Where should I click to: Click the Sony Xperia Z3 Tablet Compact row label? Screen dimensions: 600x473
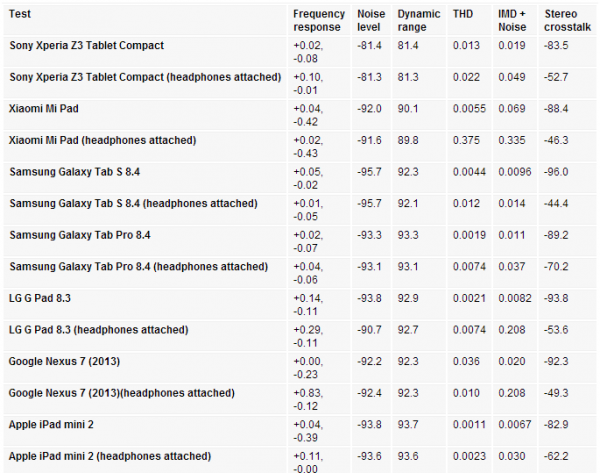pos(86,46)
